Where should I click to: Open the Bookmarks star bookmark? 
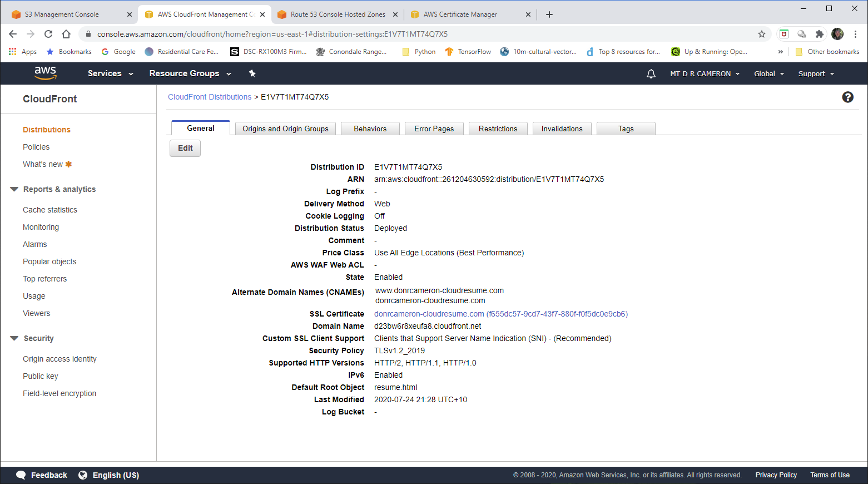click(x=69, y=52)
